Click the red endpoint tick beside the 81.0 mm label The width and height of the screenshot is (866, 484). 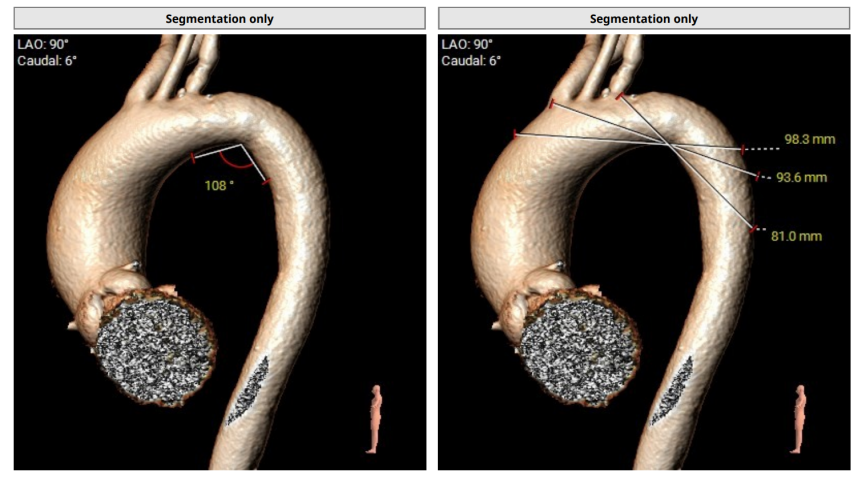[x=753, y=229]
